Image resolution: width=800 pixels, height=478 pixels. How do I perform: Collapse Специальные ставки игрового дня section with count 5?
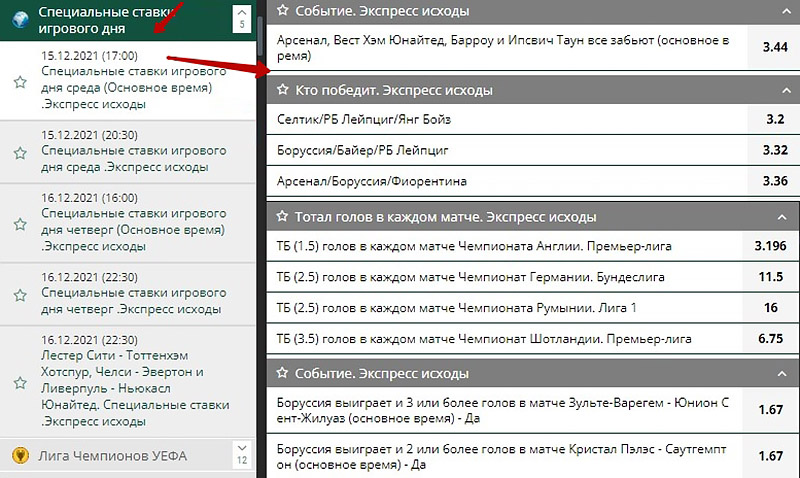pyautogui.click(x=242, y=19)
